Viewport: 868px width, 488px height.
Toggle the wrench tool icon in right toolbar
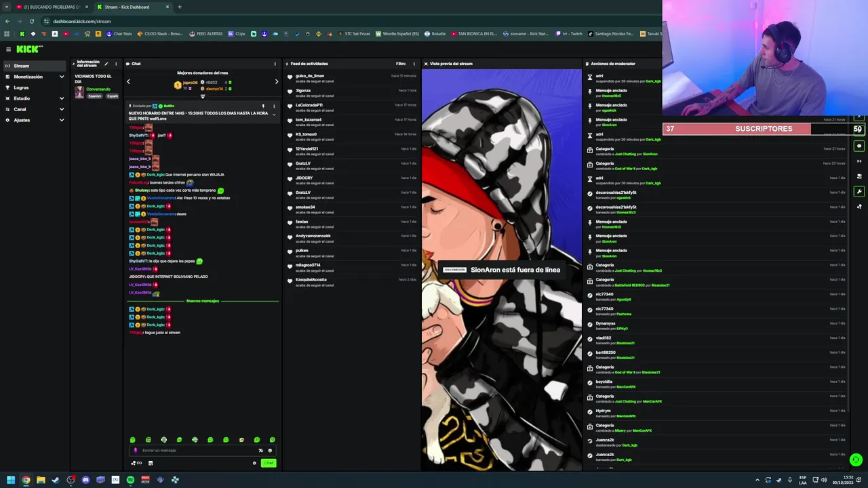click(859, 191)
